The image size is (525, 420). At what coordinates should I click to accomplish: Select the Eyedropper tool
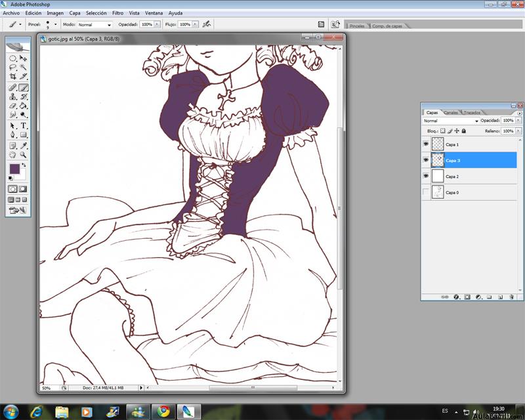(x=23, y=146)
